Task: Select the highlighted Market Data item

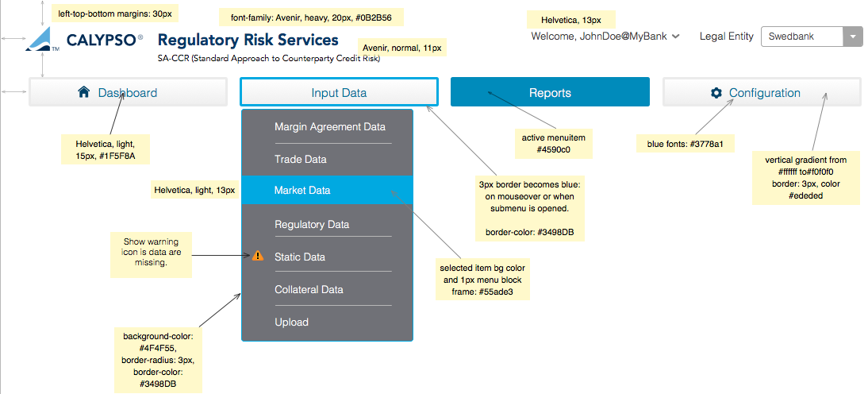Action: click(x=302, y=191)
